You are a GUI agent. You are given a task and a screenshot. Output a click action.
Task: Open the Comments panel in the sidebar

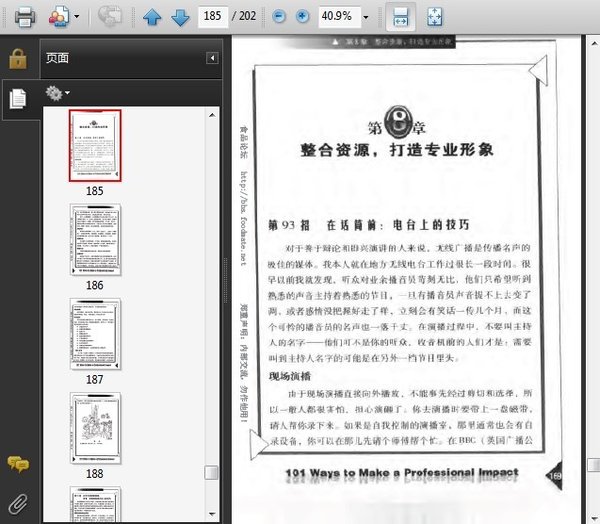(17, 464)
